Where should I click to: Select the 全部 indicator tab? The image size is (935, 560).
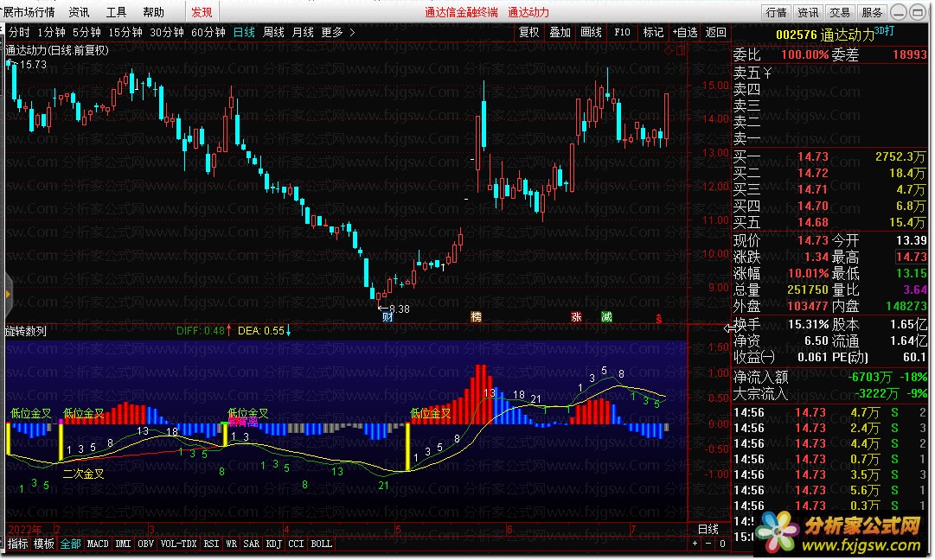coord(70,544)
